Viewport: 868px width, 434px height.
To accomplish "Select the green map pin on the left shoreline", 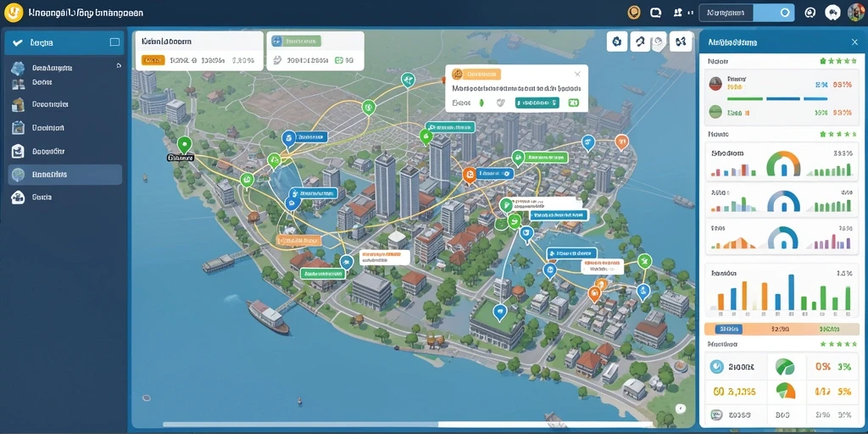I will (184, 144).
